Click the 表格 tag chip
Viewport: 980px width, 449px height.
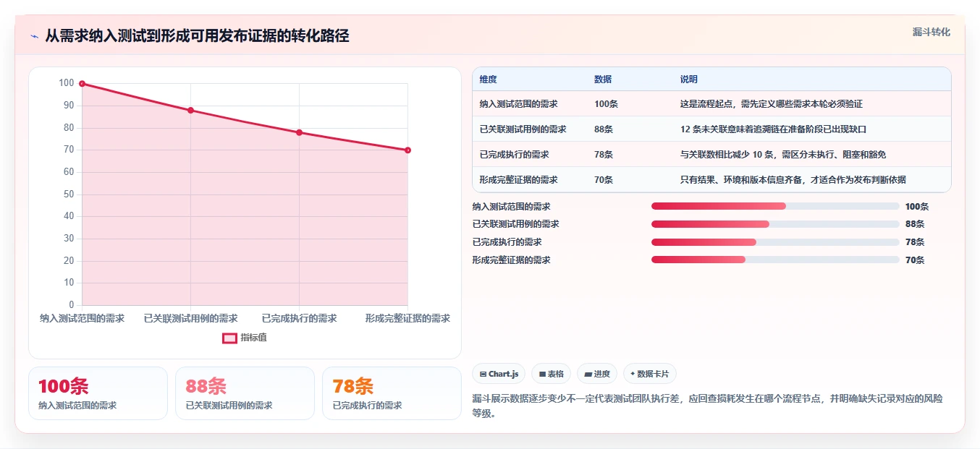pos(551,374)
